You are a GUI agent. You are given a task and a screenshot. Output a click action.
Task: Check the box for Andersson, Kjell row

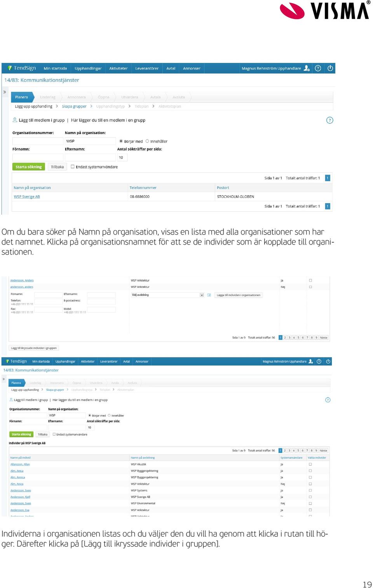click(310, 497)
